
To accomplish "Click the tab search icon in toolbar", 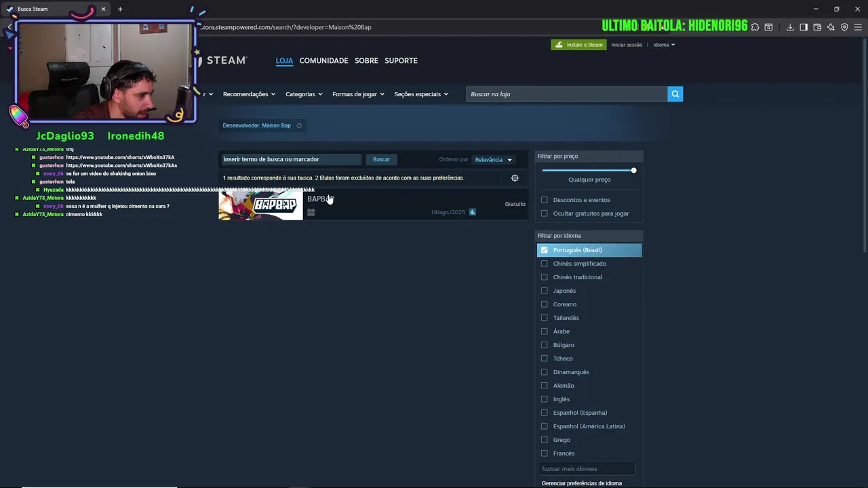I will click(x=768, y=27).
